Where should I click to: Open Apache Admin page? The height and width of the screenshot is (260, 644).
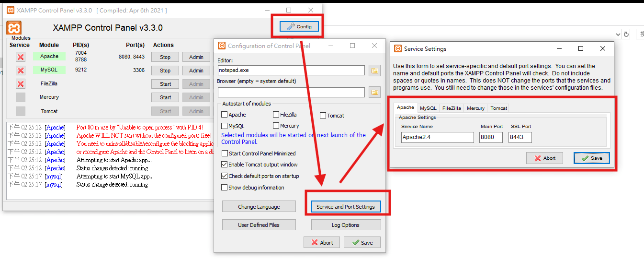196,57
